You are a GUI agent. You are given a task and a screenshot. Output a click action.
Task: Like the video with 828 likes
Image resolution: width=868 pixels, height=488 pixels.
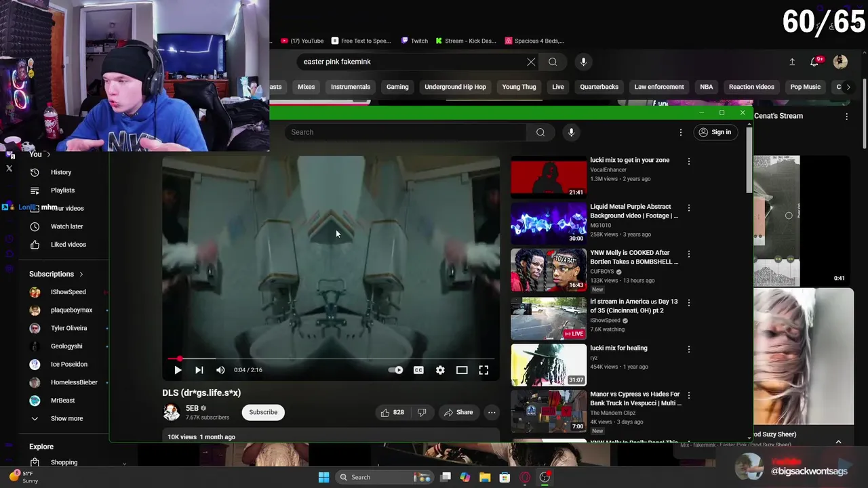[x=393, y=412]
